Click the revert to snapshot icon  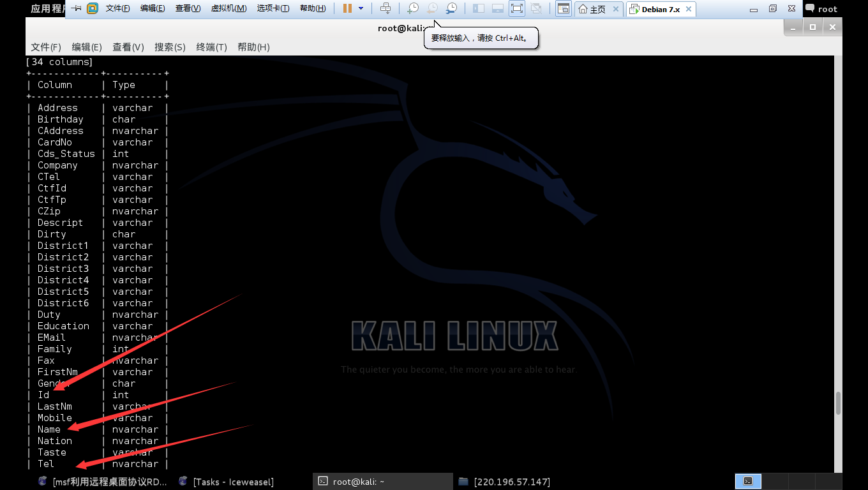pyautogui.click(x=432, y=8)
